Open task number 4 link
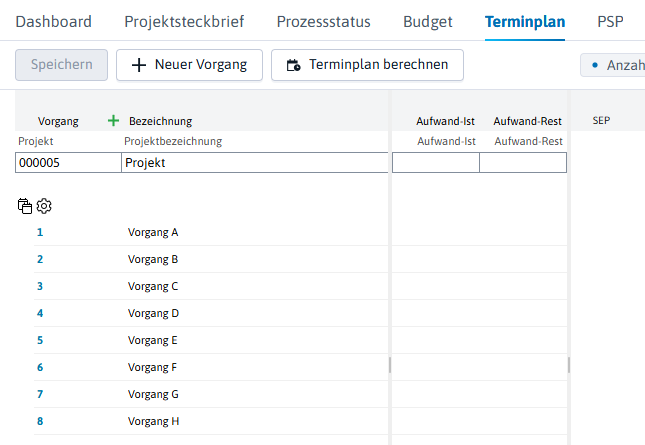The image size is (645, 445). [x=40, y=313]
